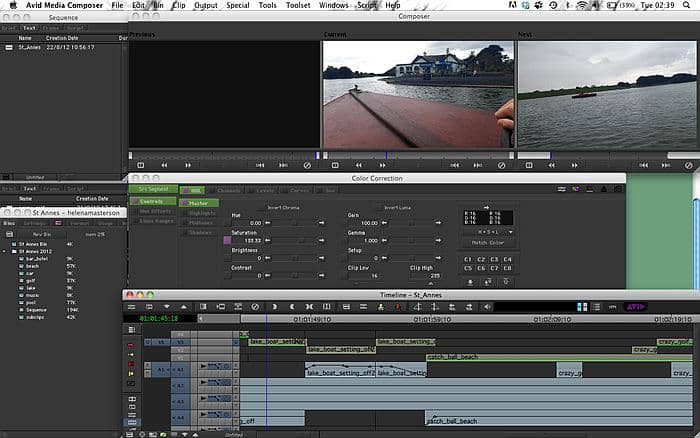This screenshot has width=700, height=438.
Task: Open the Spotlight search icon in menu bar
Action: coord(686,5)
